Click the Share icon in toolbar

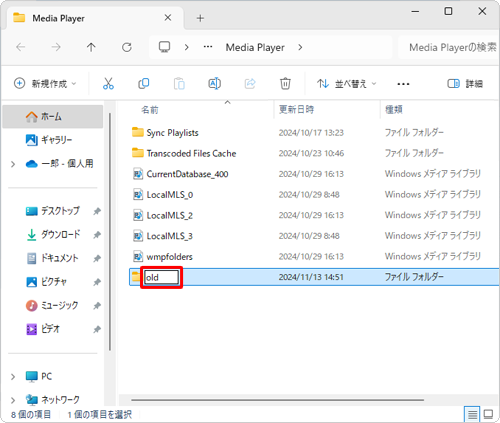[250, 83]
